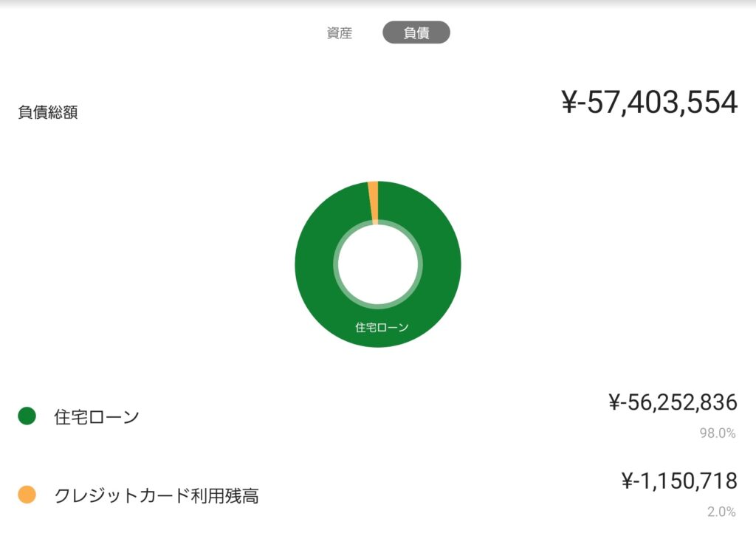Click the orange クレジットカード legend dot
Image resolution: width=756 pixels, height=533 pixels.
(27, 495)
